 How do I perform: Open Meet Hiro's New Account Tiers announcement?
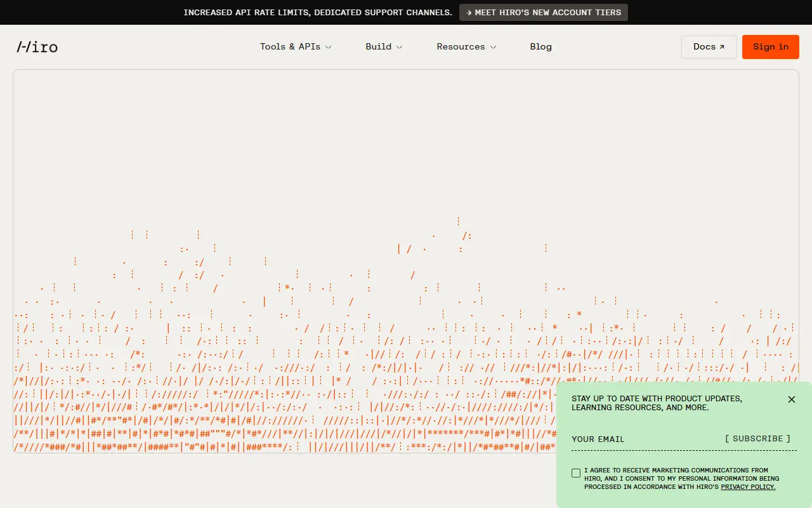point(544,13)
